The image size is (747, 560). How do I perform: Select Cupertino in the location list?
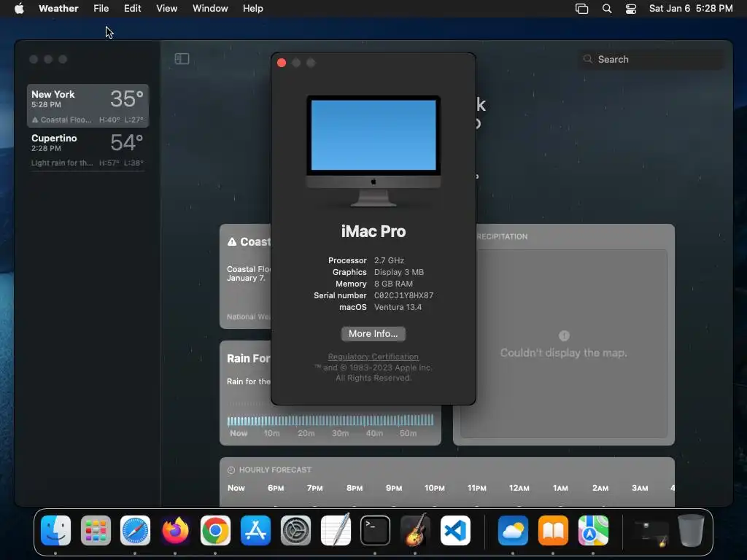tap(88, 149)
